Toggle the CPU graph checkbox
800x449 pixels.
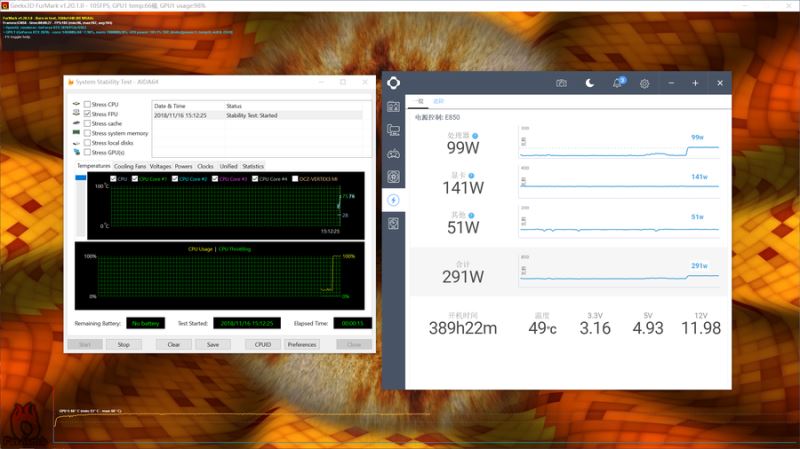coord(113,179)
